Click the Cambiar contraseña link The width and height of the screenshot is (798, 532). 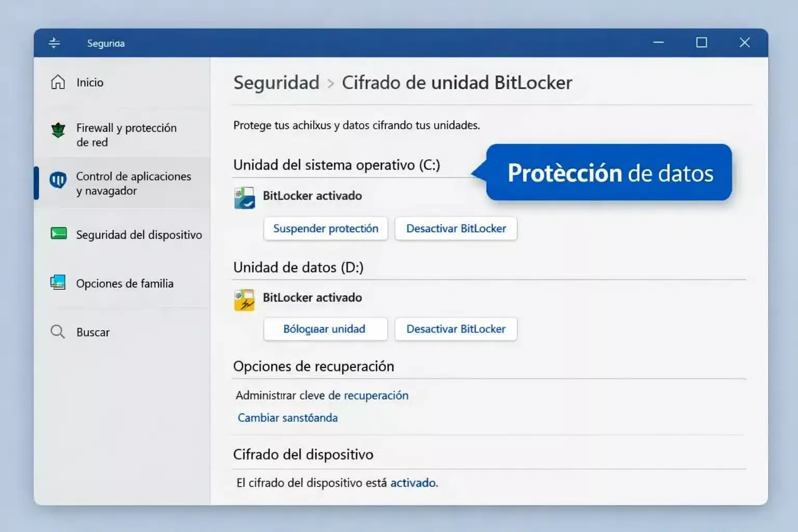tap(287, 418)
